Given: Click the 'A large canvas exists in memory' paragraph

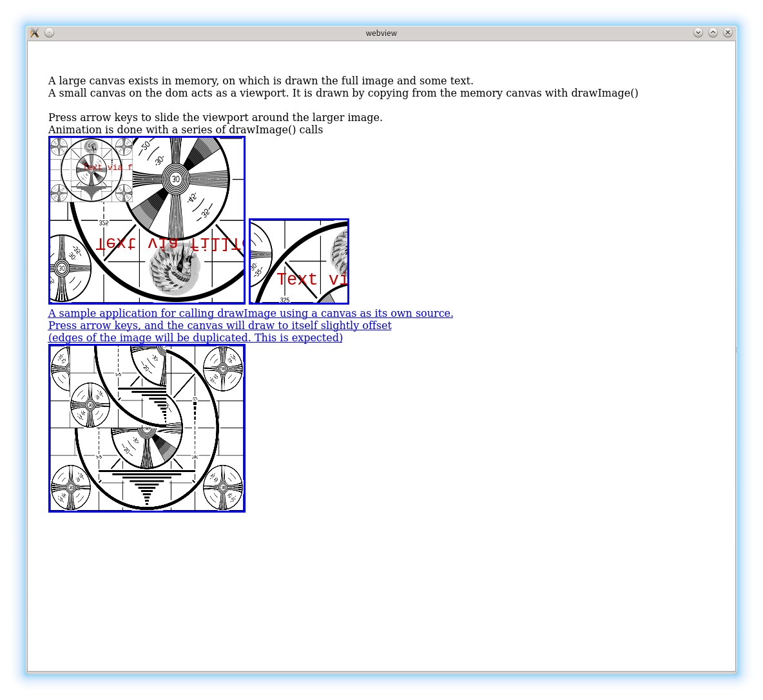Looking at the screenshot, I should pos(260,80).
